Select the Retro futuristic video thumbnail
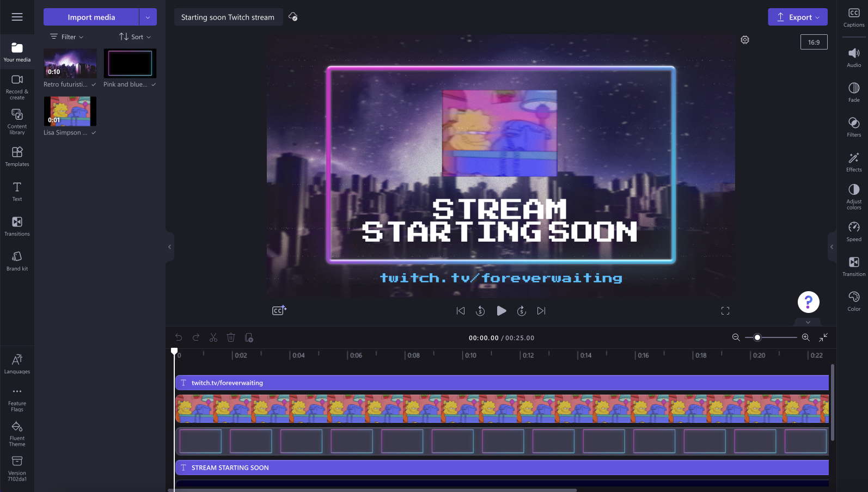The height and width of the screenshot is (492, 868). click(70, 63)
